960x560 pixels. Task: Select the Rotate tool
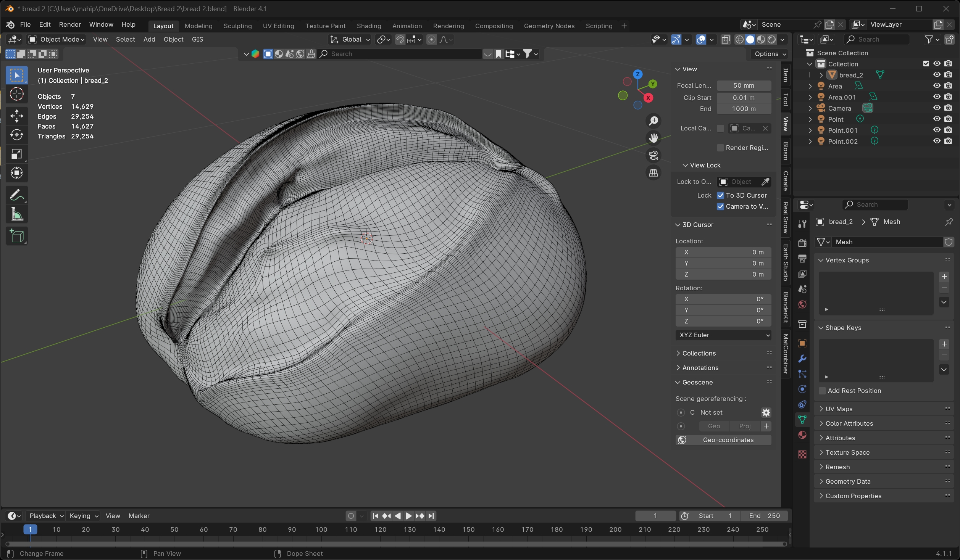[x=16, y=135]
